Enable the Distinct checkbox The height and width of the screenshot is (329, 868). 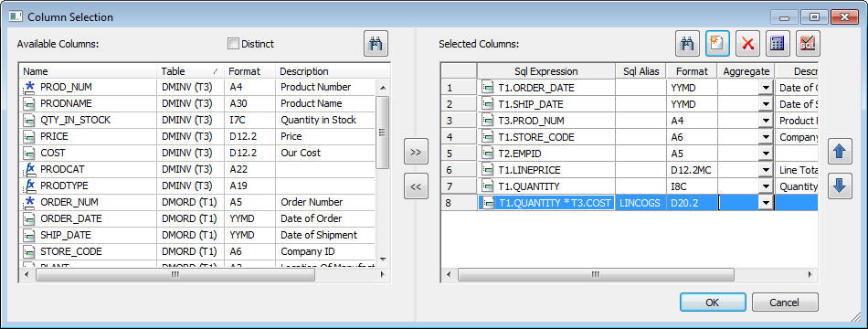point(234,44)
